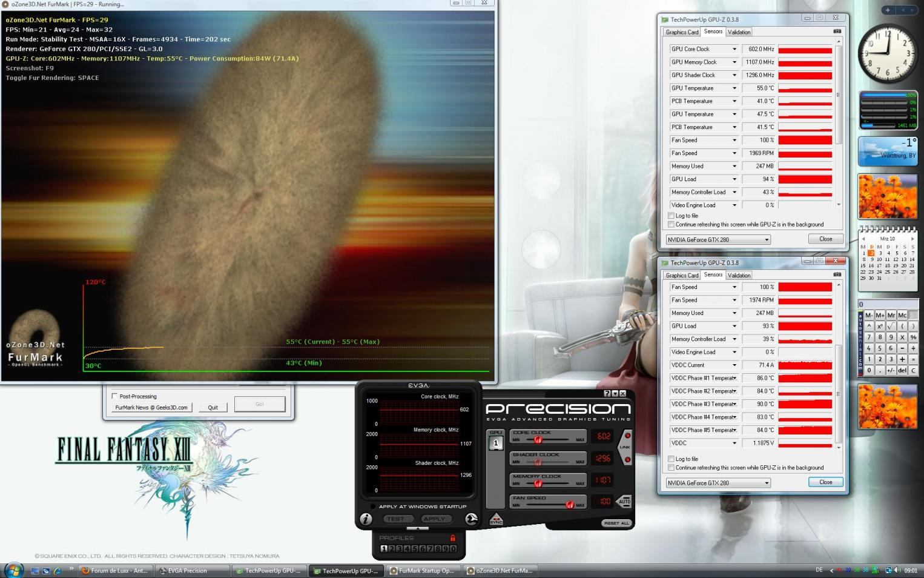Enable AUTO fan speed in Precision
This screenshot has height=578, width=924.
click(624, 502)
